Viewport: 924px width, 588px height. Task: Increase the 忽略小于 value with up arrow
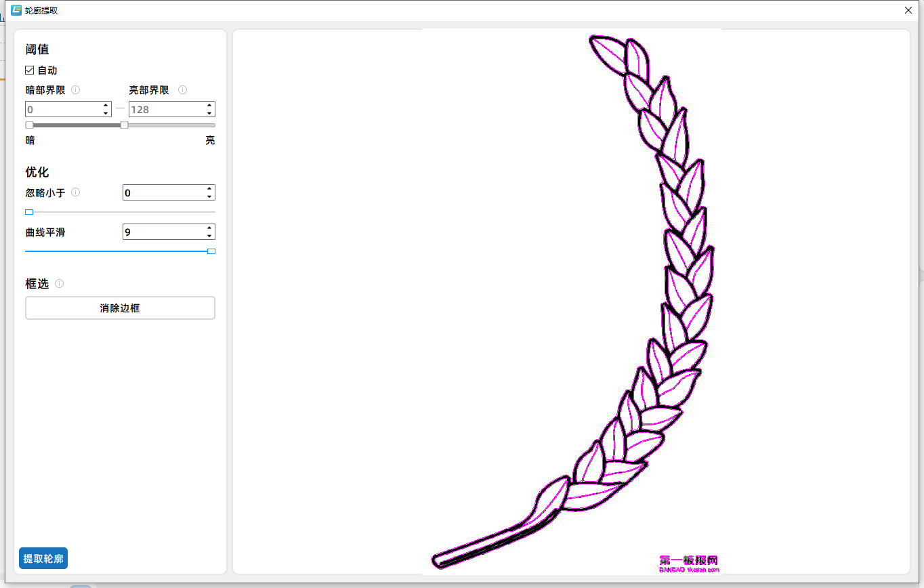209,189
